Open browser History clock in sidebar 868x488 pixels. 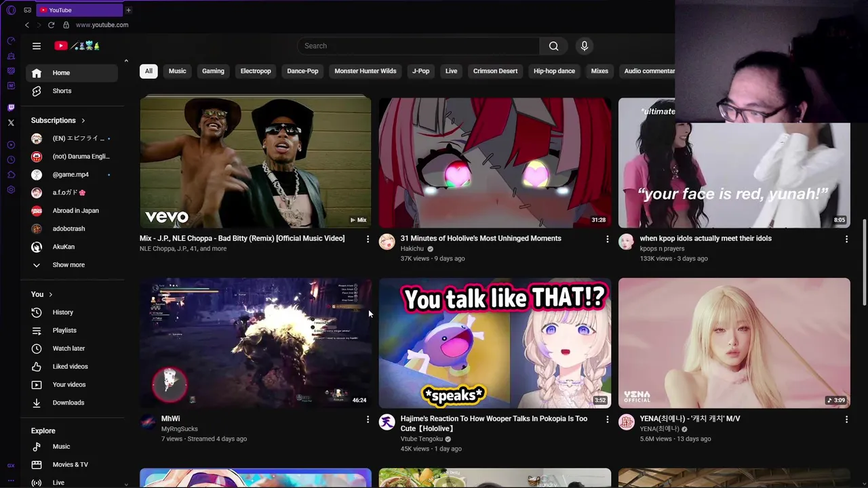[11, 160]
